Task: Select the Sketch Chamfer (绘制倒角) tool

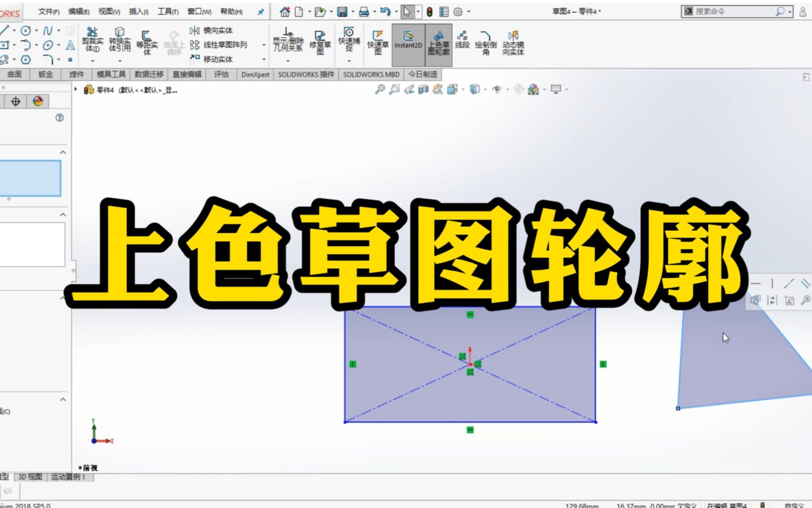Action: pyautogui.click(x=485, y=42)
